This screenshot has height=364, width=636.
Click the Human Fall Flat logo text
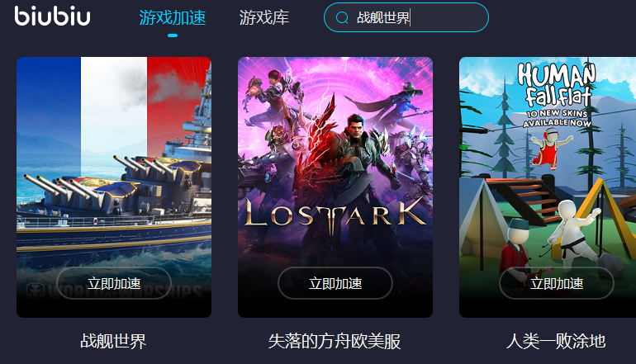(x=557, y=84)
